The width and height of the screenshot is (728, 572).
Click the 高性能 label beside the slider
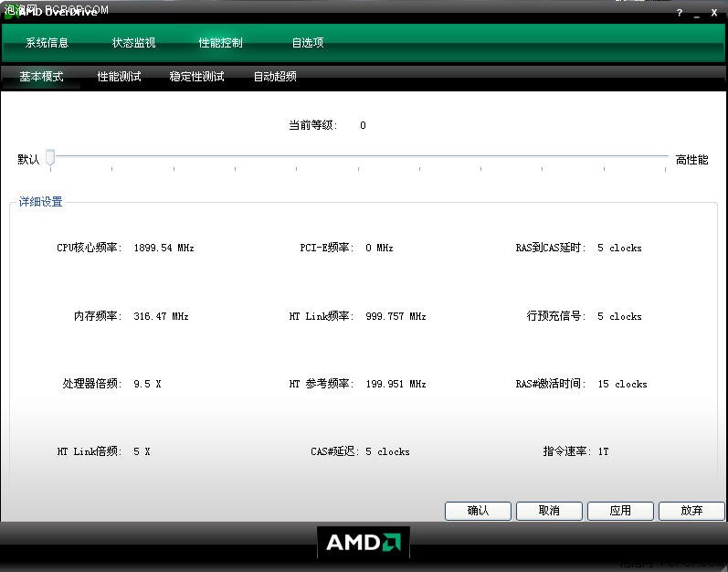click(x=691, y=160)
